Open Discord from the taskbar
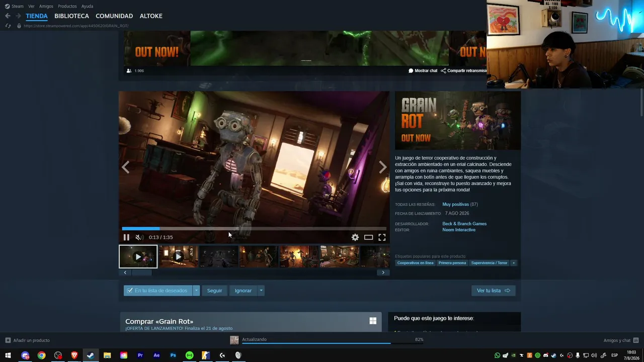This screenshot has width=644, height=362. coord(25,355)
